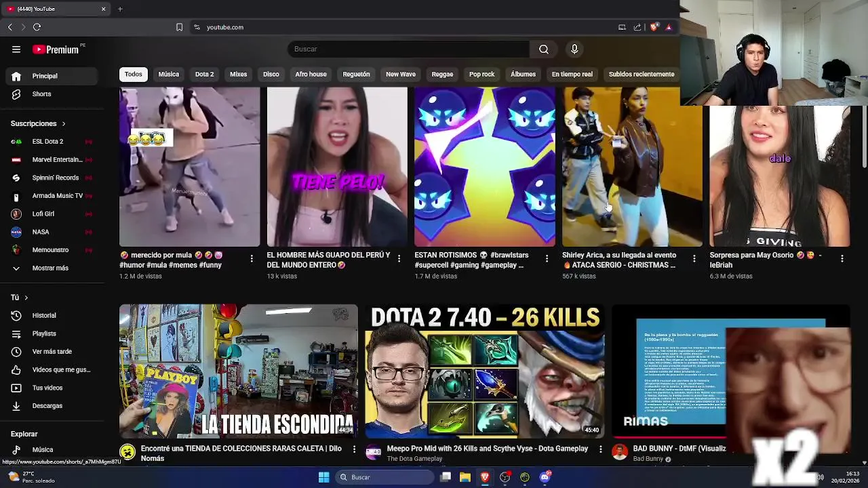Select the New Wave filter chip

(401, 74)
